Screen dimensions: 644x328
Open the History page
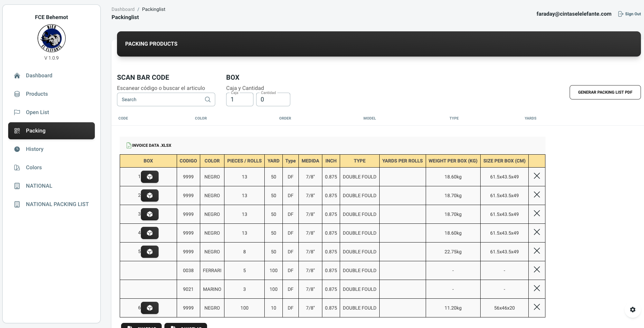(x=34, y=149)
